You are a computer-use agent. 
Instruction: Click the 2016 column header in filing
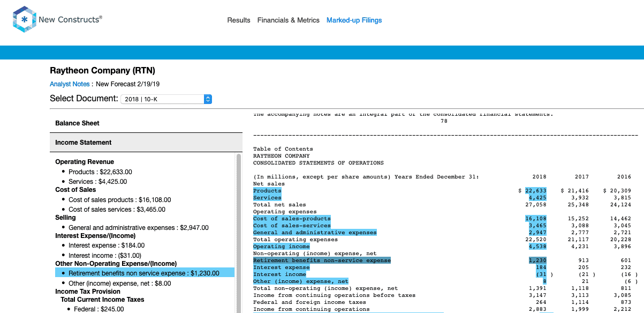click(x=624, y=177)
